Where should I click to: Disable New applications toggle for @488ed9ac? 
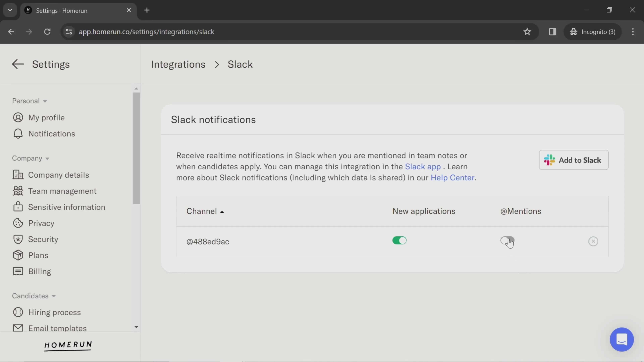pos(399,241)
